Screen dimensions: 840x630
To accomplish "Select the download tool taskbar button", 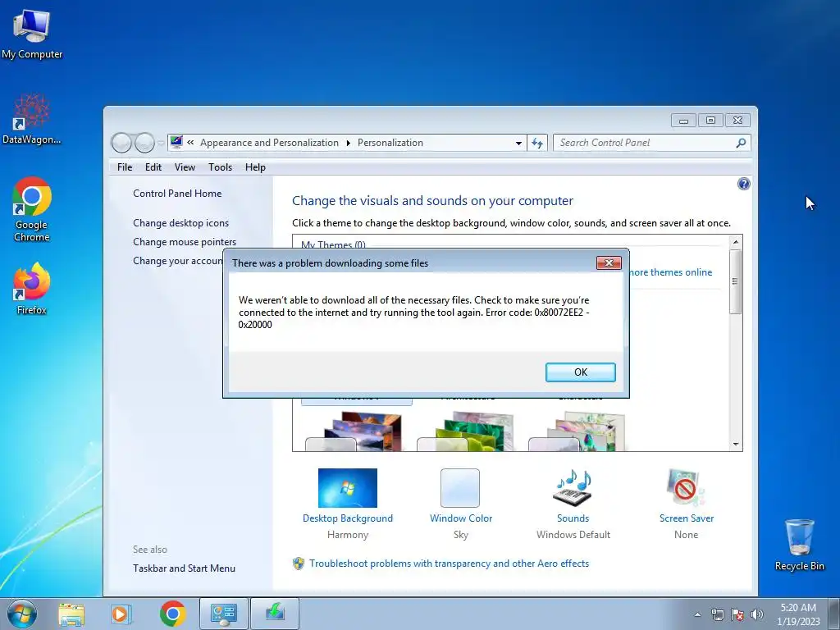I will [275, 614].
